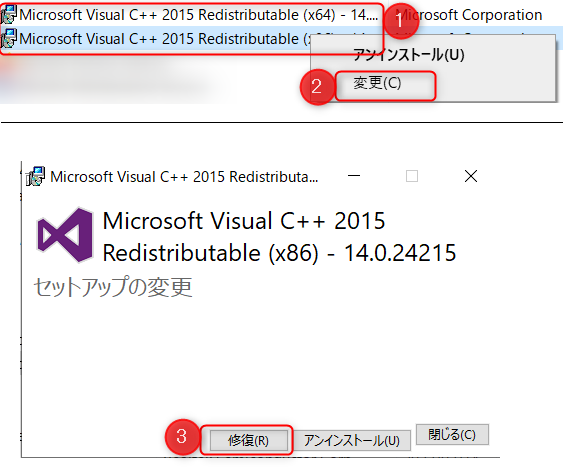Click the setup dialog title bar installer icon

click(35, 176)
